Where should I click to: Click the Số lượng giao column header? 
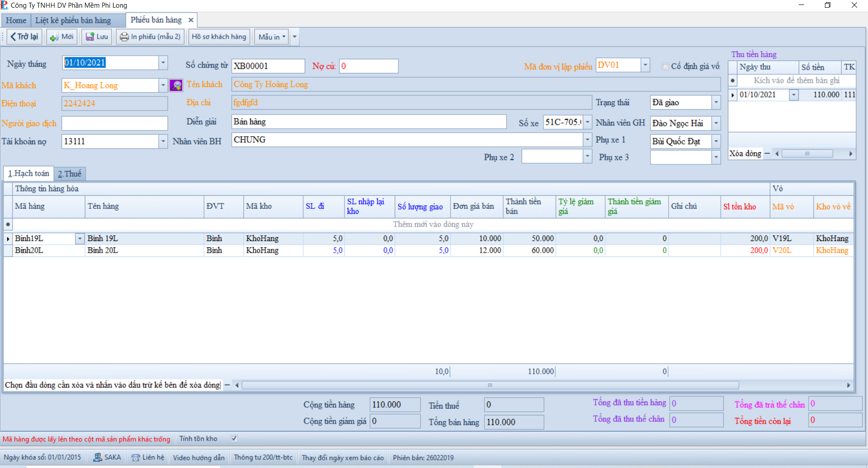(422, 207)
